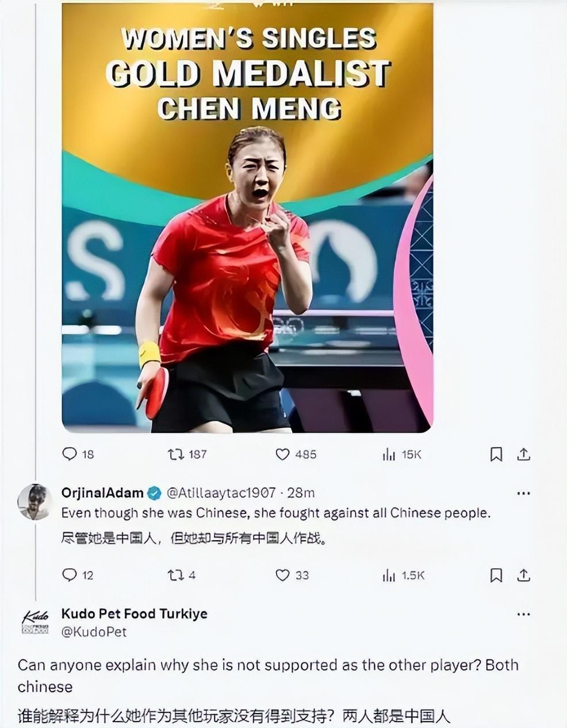Open OrjinalAdam display name link

[102, 493]
